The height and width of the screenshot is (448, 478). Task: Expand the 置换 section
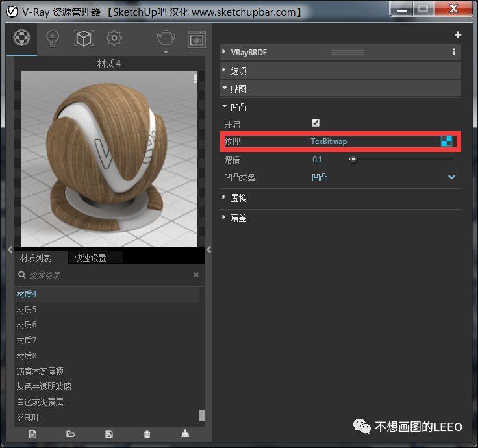[x=224, y=197]
